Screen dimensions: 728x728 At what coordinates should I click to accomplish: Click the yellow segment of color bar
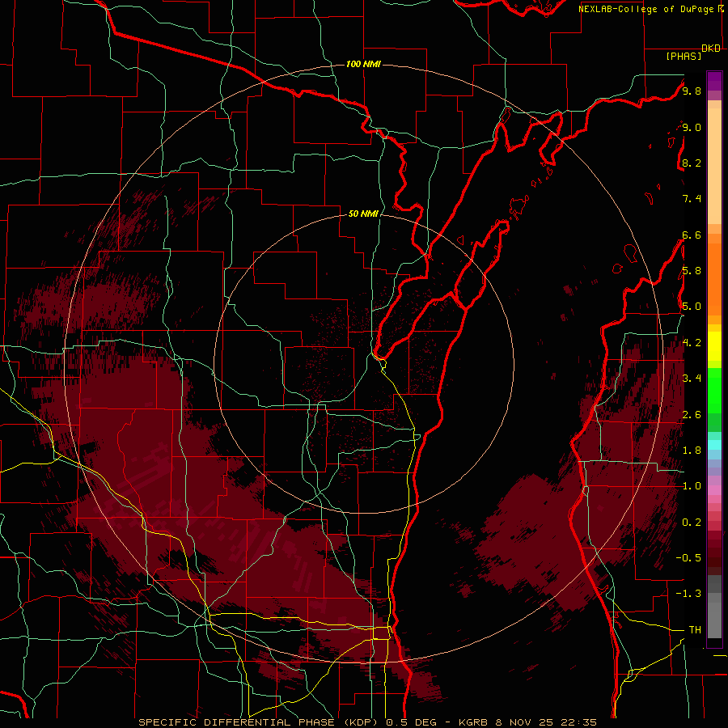coord(714,346)
